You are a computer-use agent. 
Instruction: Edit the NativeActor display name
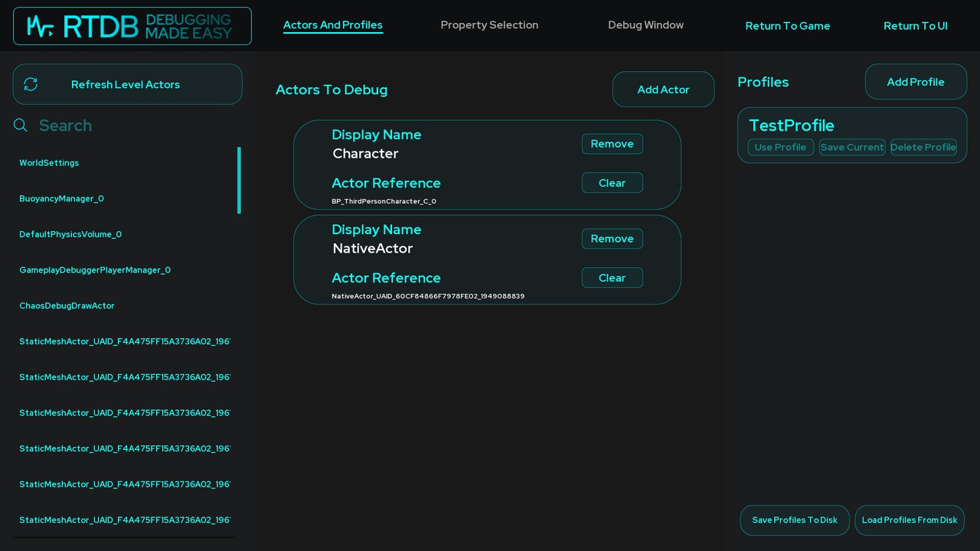coord(372,249)
